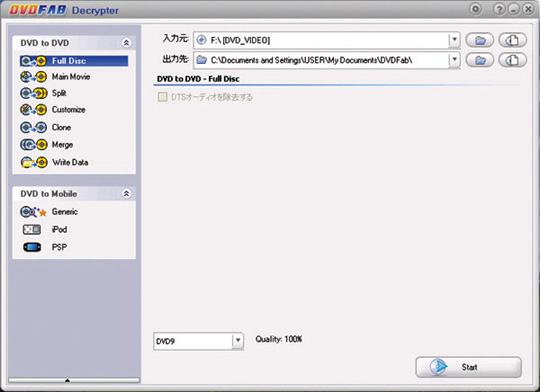Choose the Split mode label
Viewport: 540px width, 392px height.
(59, 93)
